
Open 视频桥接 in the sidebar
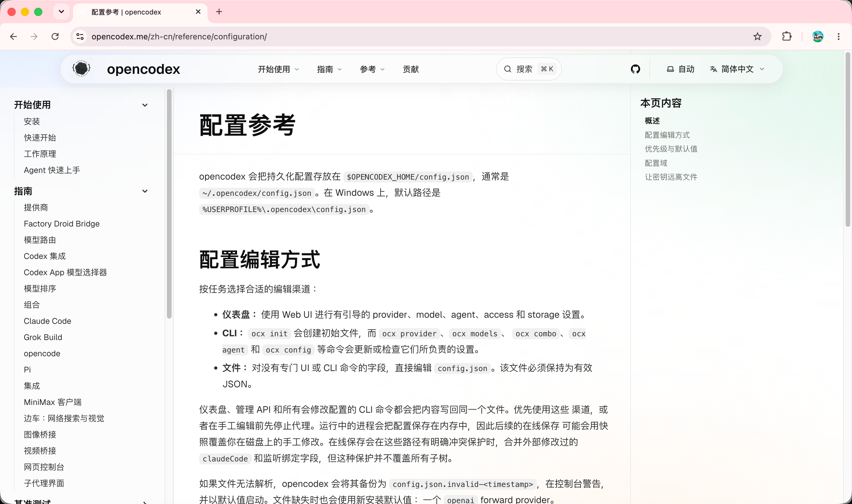click(x=40, y=451)
